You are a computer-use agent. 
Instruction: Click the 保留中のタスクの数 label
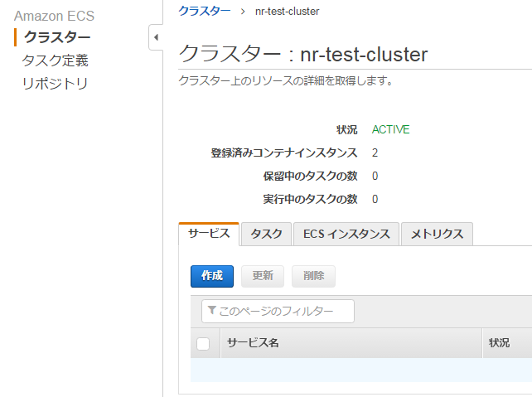(x=310, y=176)
